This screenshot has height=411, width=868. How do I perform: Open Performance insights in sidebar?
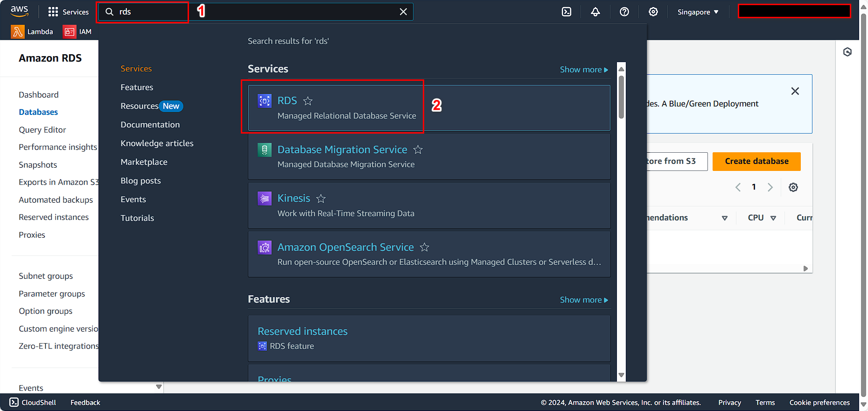click(x=58, y=147)
